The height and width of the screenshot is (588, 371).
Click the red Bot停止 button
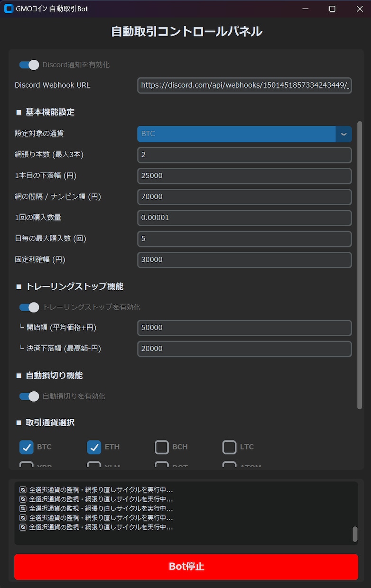click(186, 567)
